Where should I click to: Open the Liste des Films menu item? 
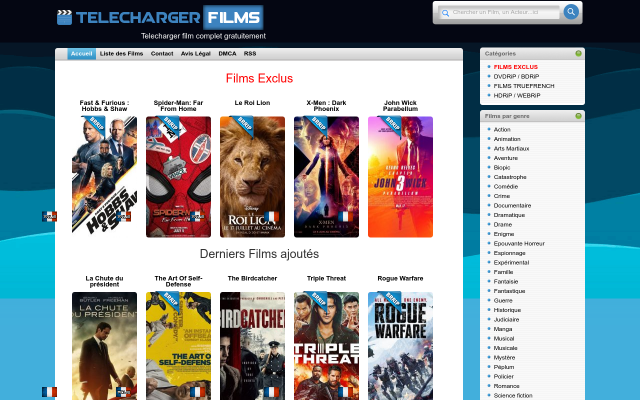click(121, 53)
